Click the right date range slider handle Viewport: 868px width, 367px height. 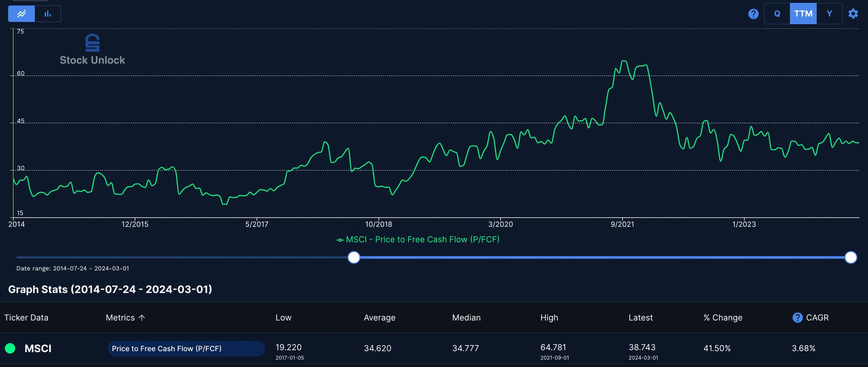pyautogui.click(x=851, y=257)
